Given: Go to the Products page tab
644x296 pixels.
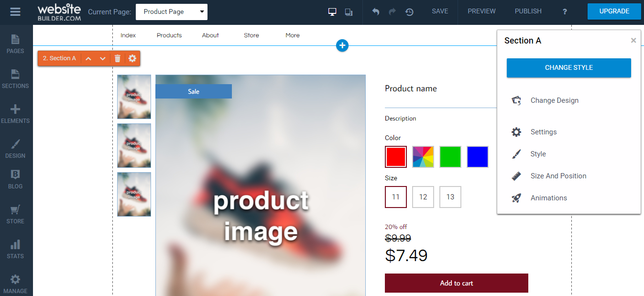Looking at the screenshot, I should [x=169, y=35].
